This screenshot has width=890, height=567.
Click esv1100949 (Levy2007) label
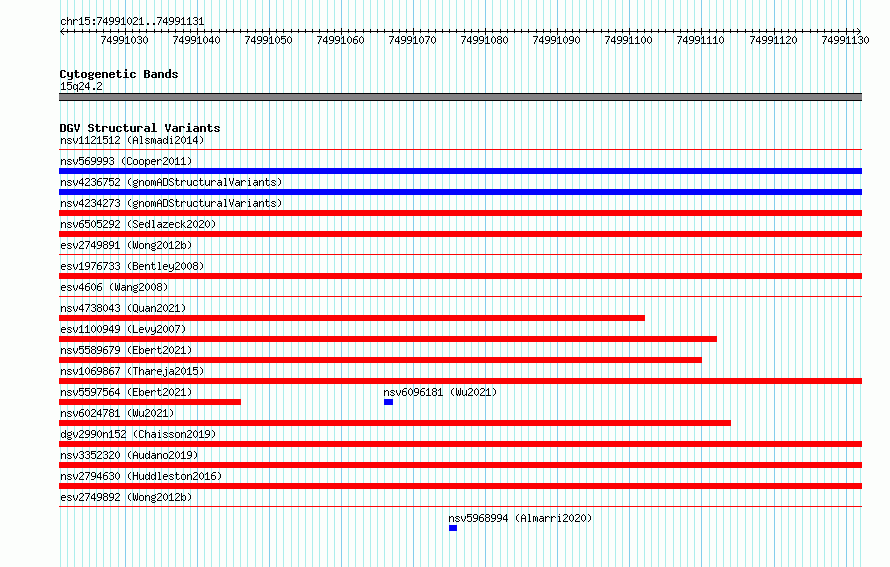click(x=123, y=329)
